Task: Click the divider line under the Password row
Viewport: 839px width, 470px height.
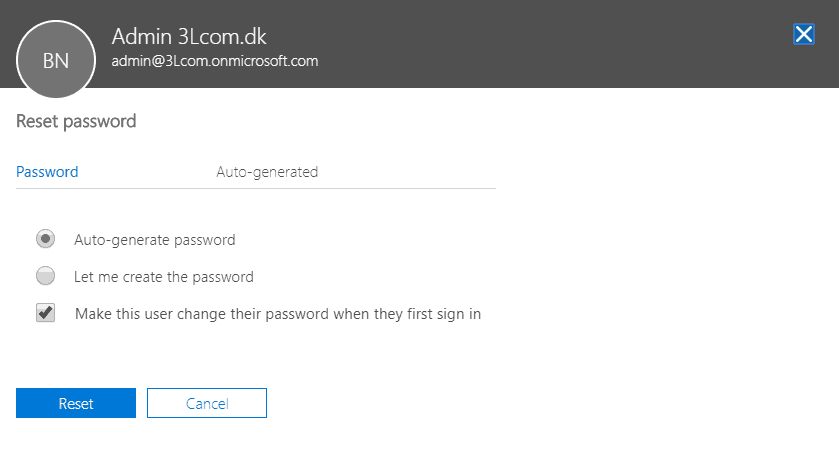Action: 256,188
